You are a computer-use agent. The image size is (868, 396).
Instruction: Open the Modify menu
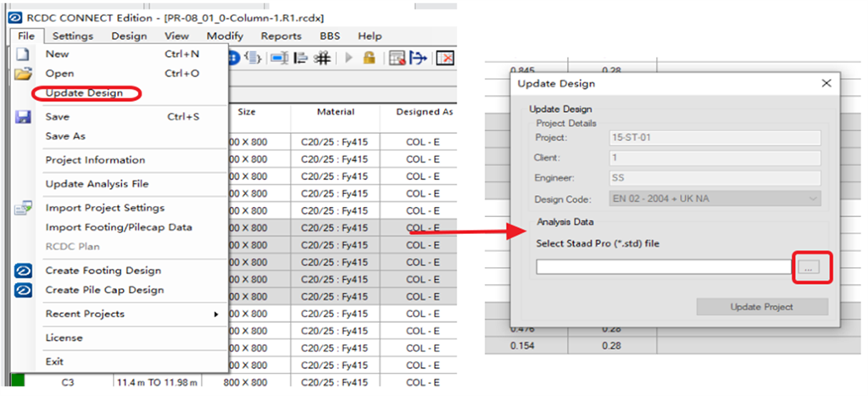tap(225, 36)
